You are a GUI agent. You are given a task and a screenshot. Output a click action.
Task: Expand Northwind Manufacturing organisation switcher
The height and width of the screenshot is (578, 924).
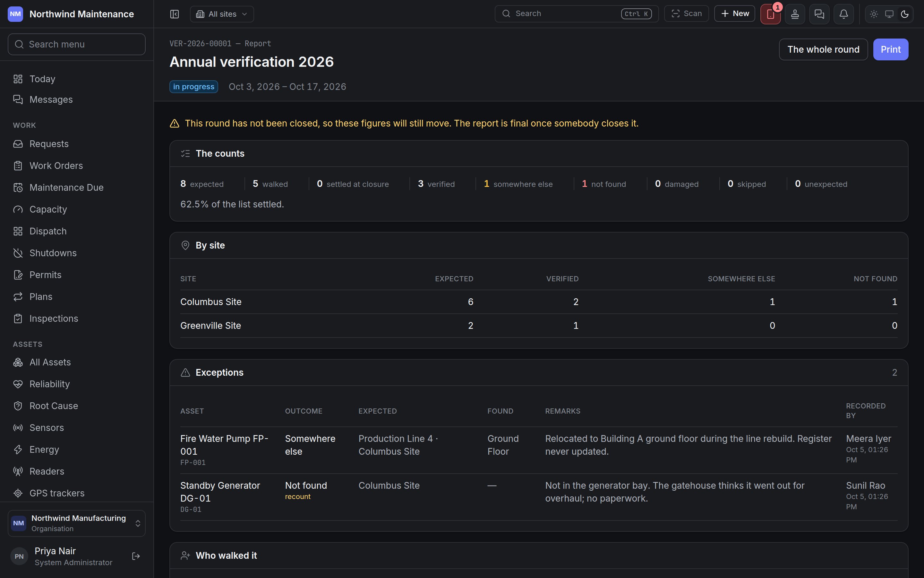(x=77, y=523)
